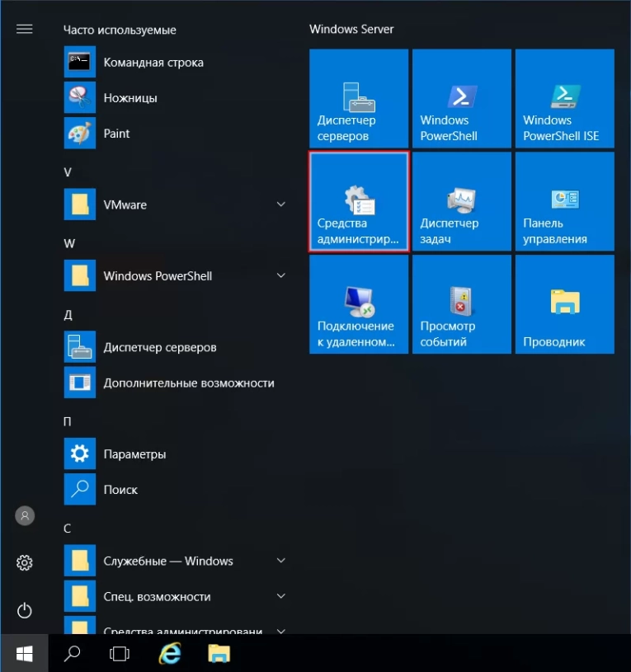631x672 pixels.
Task: Expand the Спец. возможности folder
Action: tap(280, 596)
